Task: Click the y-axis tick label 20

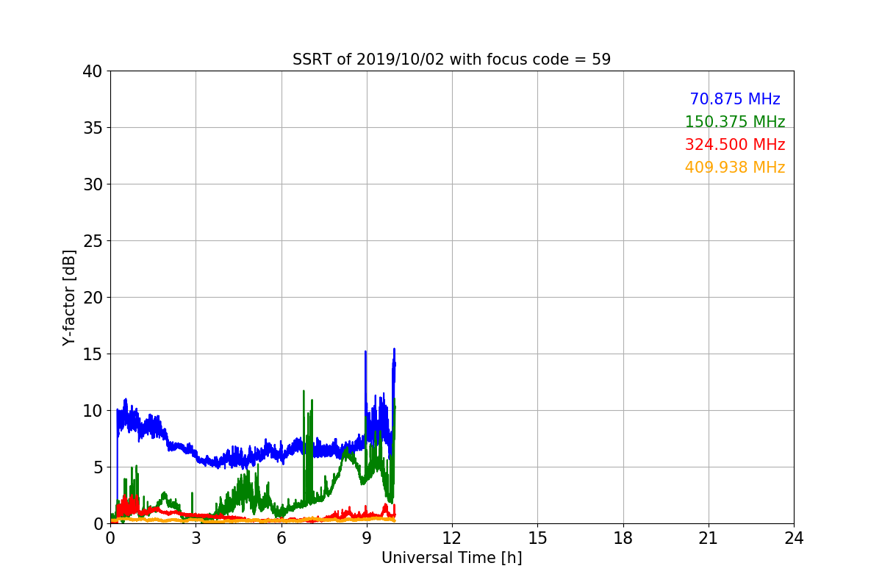Action: [92, 298]
